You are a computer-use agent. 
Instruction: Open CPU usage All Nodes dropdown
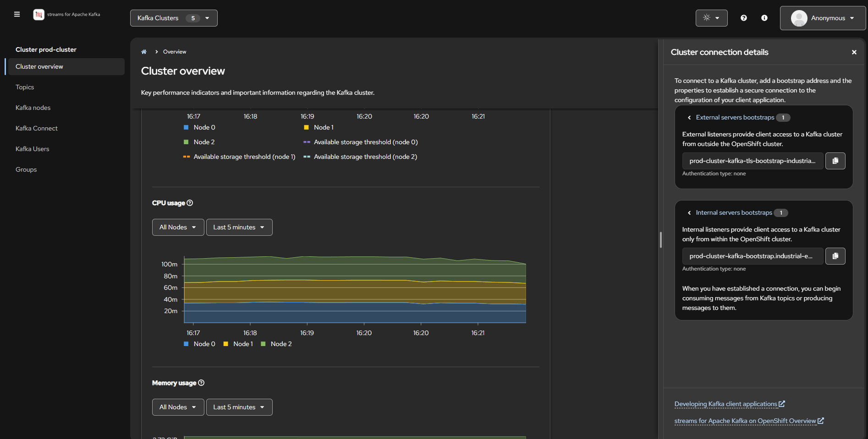click(178, 227)
